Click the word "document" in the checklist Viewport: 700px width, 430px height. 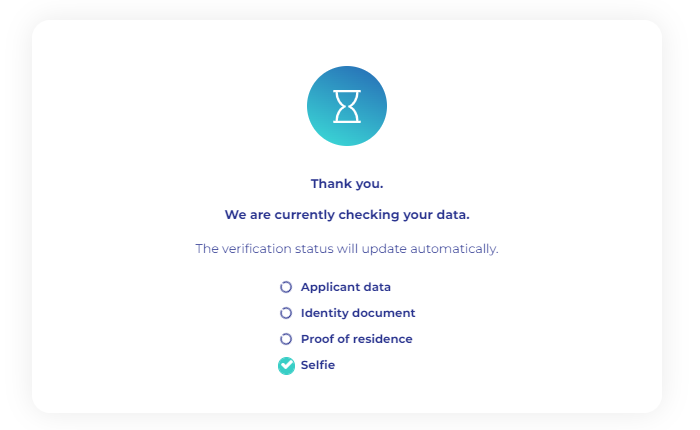point(387,313)
